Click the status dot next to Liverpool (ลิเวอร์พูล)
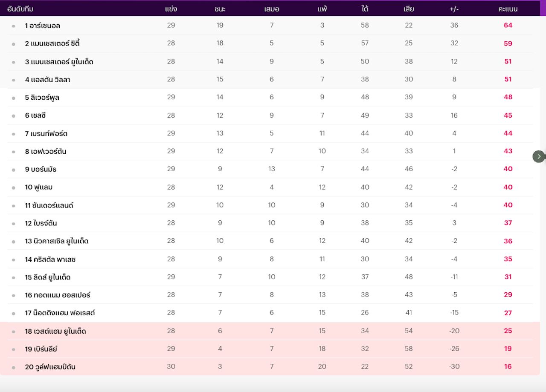546x392 pixels. pos(13,98)
